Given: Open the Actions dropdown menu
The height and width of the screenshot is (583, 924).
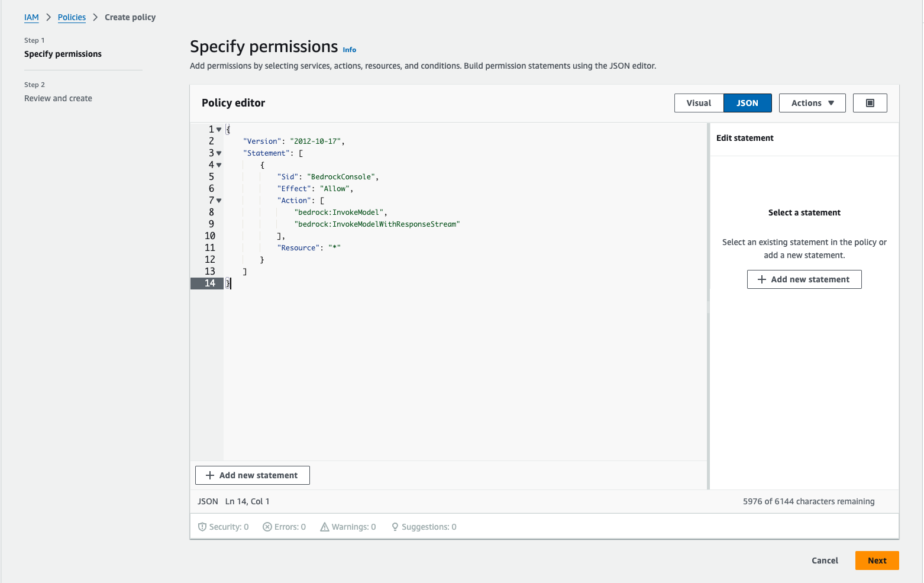Looking at the screenshot, I should click(x=812, y=103).
